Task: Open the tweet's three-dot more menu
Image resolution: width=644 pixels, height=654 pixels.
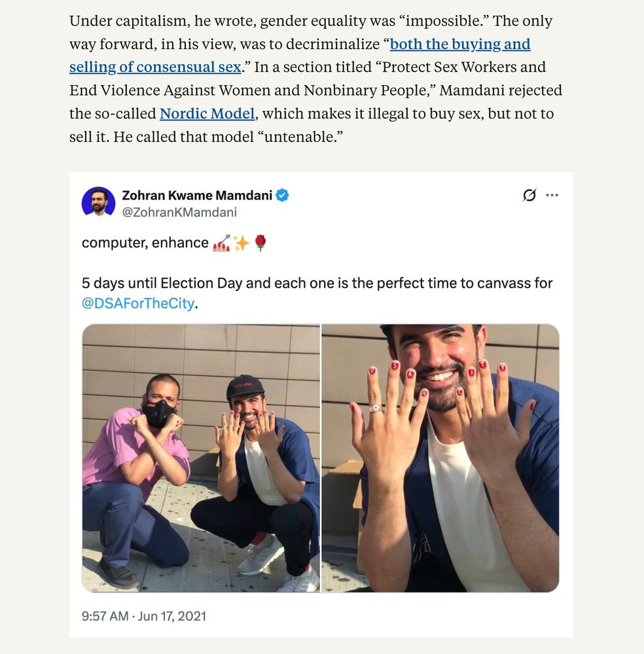Action: tap(552, 195)
